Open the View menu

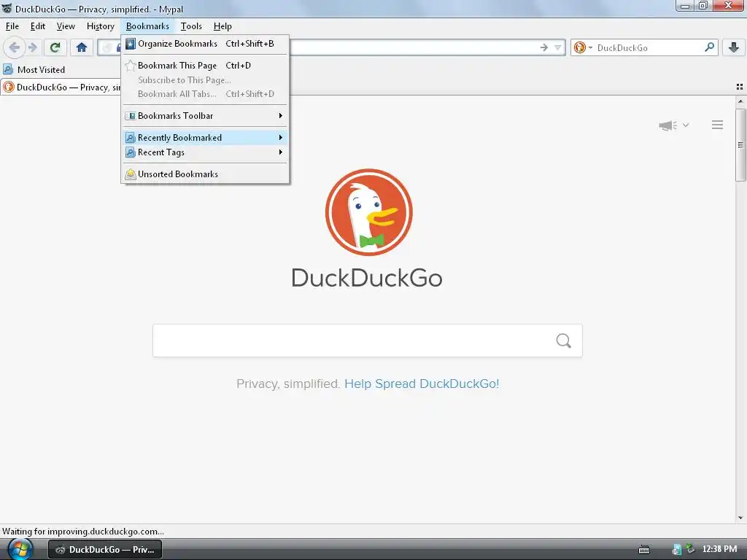coord(66,26)
